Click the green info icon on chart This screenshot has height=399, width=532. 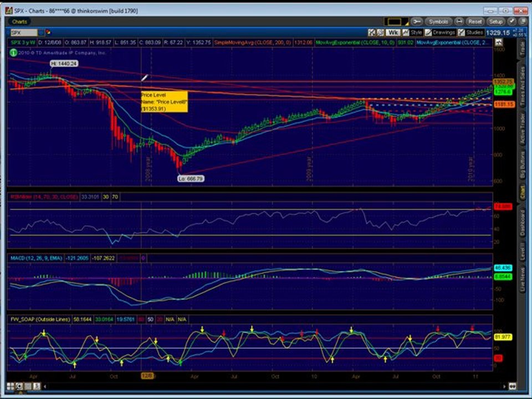click(x=13, y=53)
